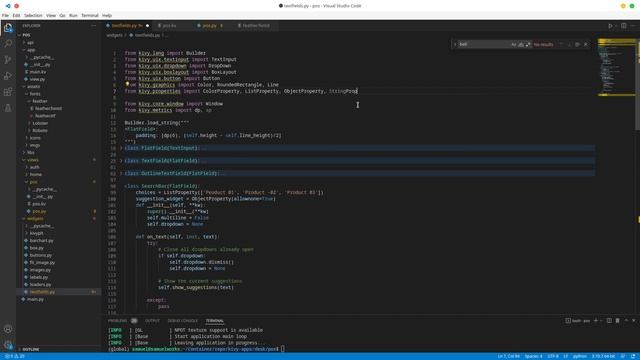Go to previous match in find widget
This screenshot has width=640, height=360.
pos(561,44)
